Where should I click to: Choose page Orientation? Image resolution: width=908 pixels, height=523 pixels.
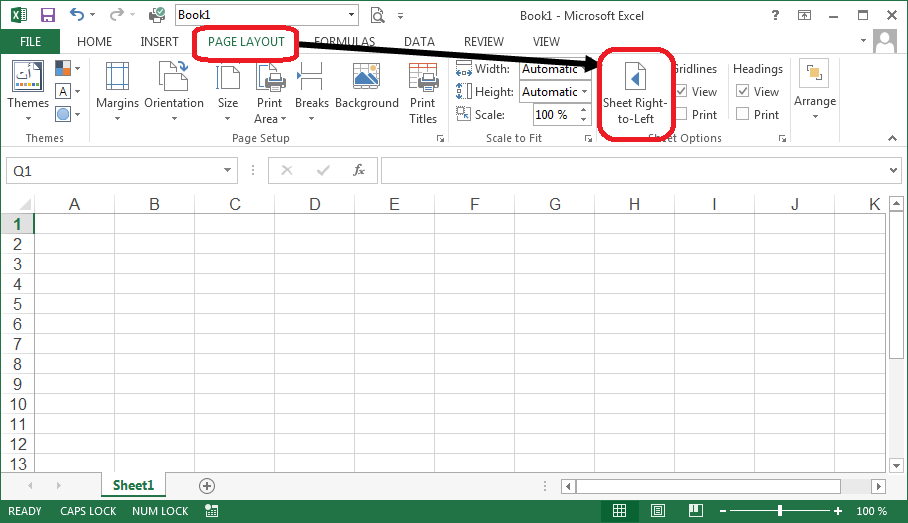pos(174,91)
